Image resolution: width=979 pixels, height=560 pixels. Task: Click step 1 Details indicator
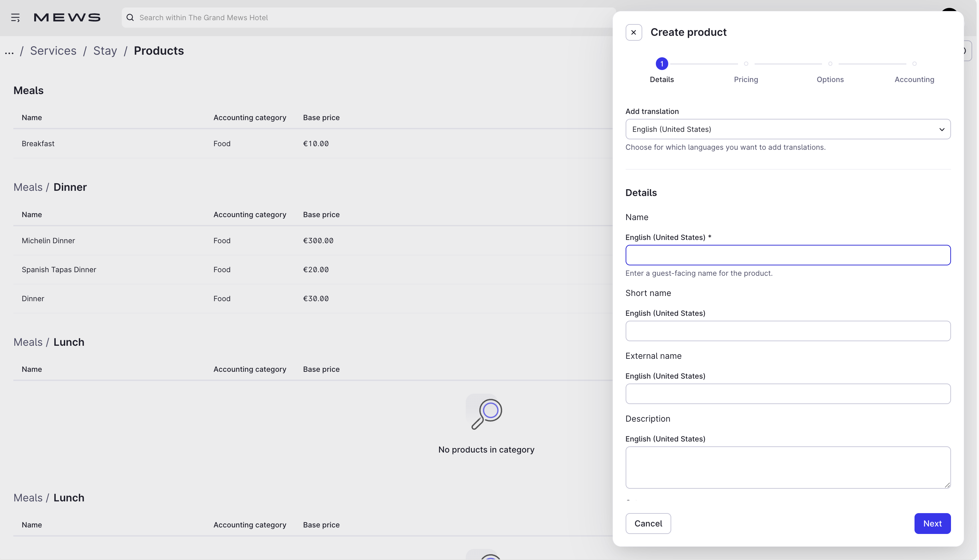pyautogui.click(x=662, y=64)
